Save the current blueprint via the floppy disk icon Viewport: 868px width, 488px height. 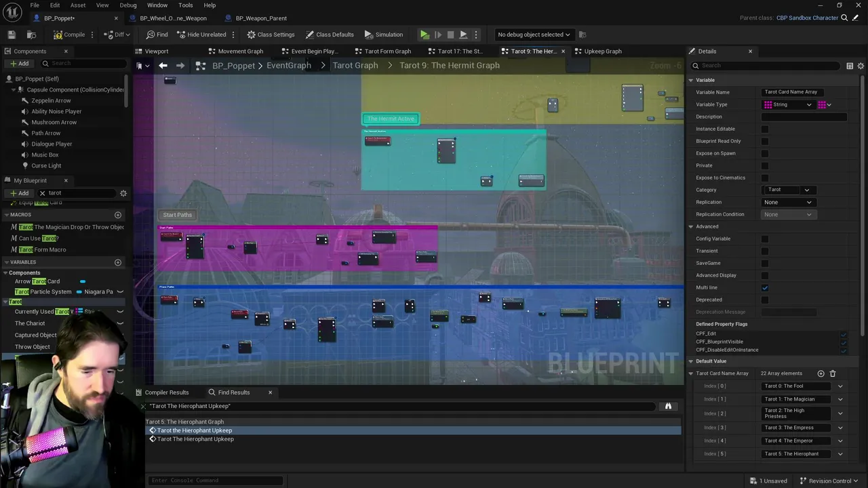pos(12,35)
